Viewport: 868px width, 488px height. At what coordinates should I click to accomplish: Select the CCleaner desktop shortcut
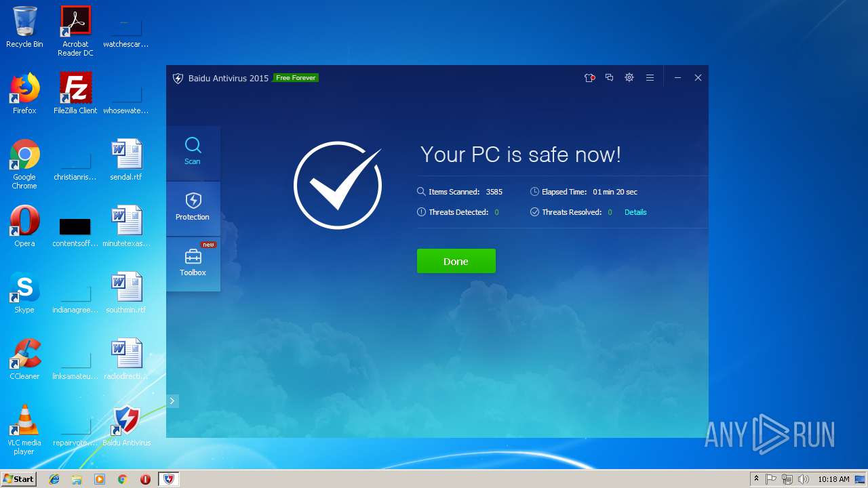click(x=24, y=359)
